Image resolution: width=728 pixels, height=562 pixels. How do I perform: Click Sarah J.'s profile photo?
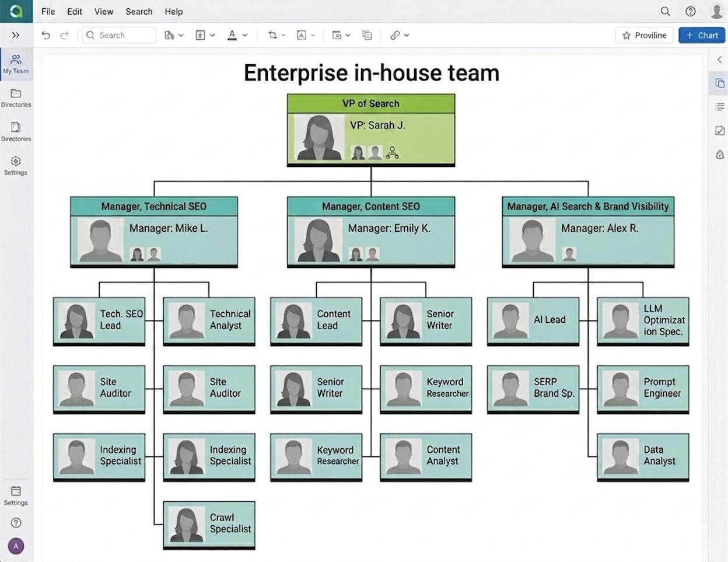tap(318, 137)
